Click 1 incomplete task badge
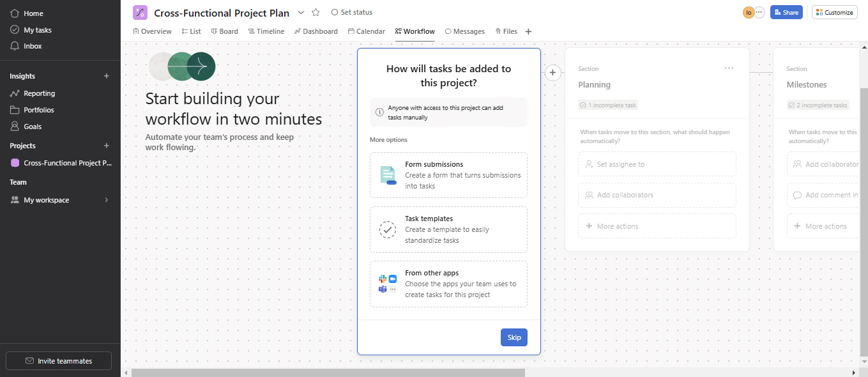The image size is (868, 377). pyautogui.click(x=608, y=105)
